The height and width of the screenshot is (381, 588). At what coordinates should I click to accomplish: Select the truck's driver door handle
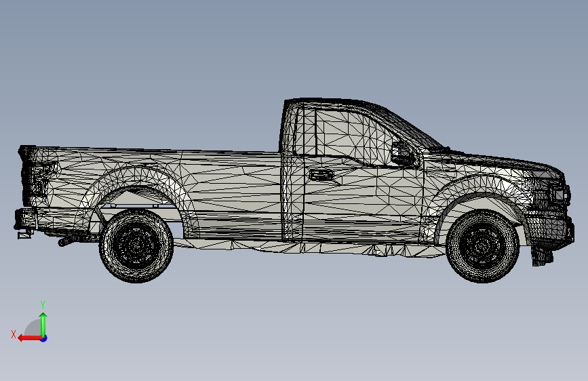click(321, 175)
